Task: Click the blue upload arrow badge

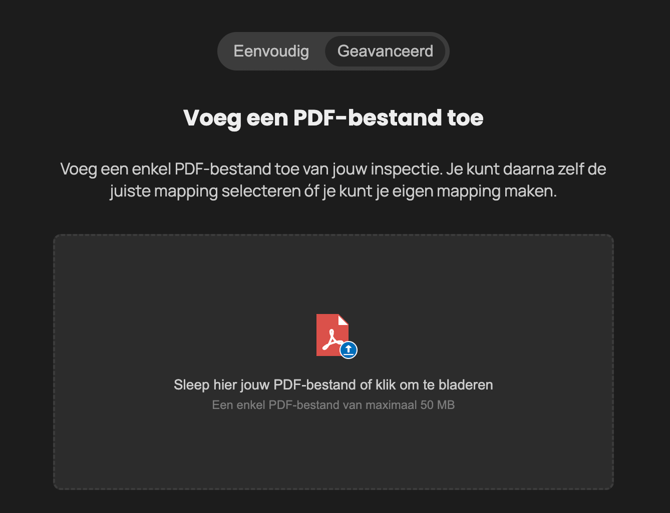Action: coord(348,350)
